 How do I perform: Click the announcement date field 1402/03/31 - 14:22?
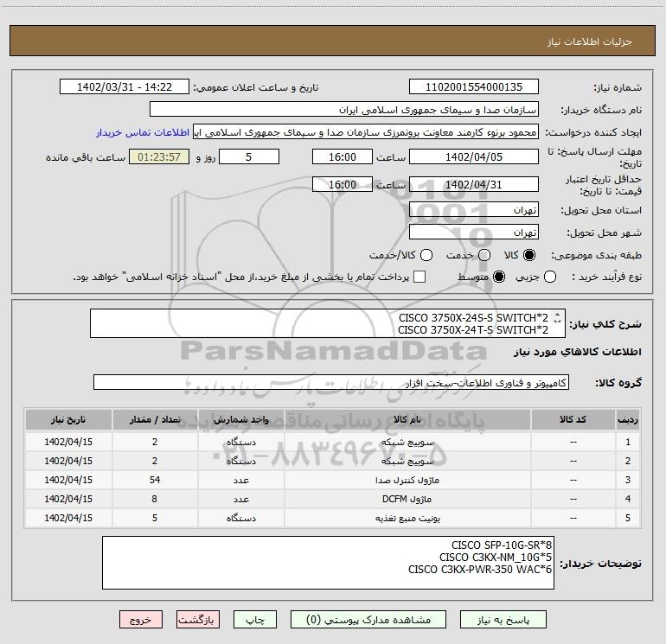[125, 87]
